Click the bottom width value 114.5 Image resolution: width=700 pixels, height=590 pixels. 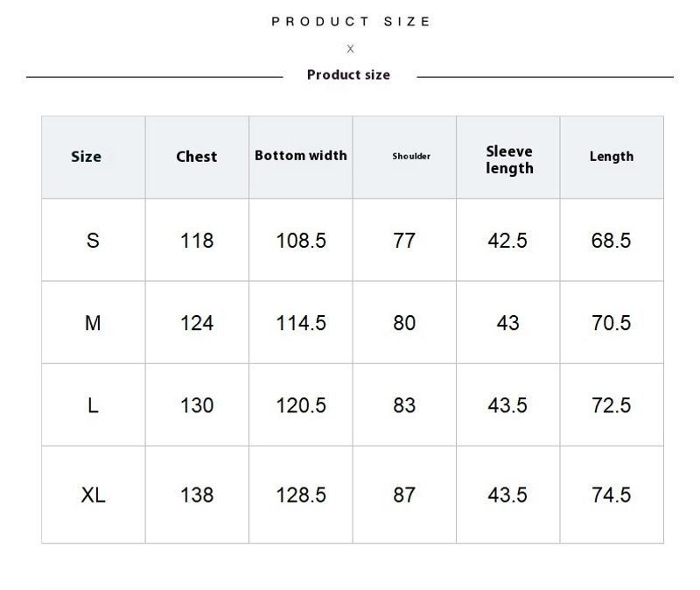[x=301, y=323]
